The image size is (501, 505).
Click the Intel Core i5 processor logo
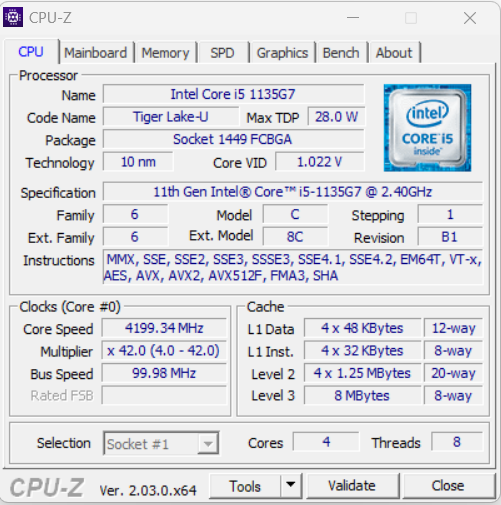pos(427,128)
